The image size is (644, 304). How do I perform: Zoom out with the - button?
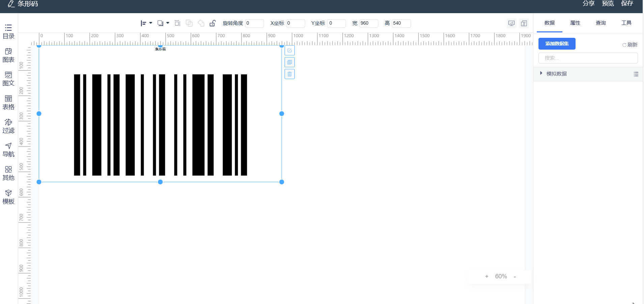point(515,277)
